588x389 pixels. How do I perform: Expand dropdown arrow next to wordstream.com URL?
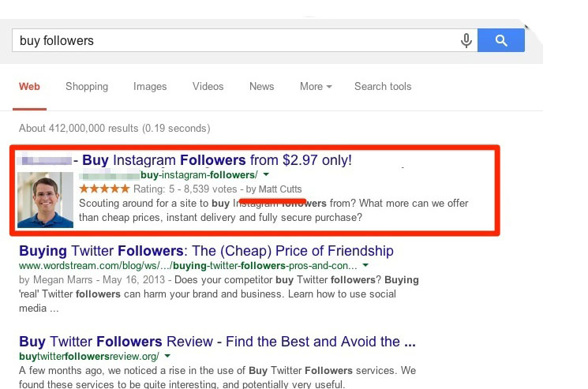point(361,267)
